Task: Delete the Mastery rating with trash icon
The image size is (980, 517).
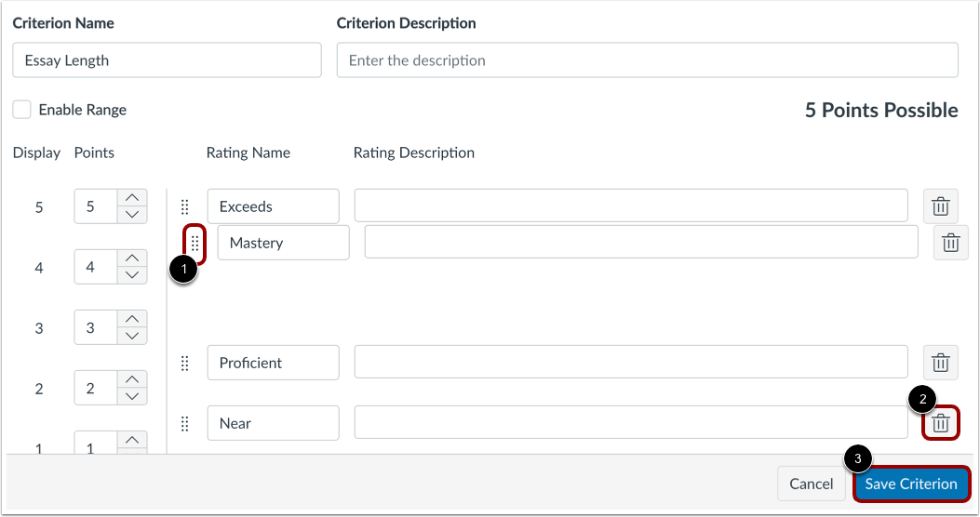Action: coord(950,244)
